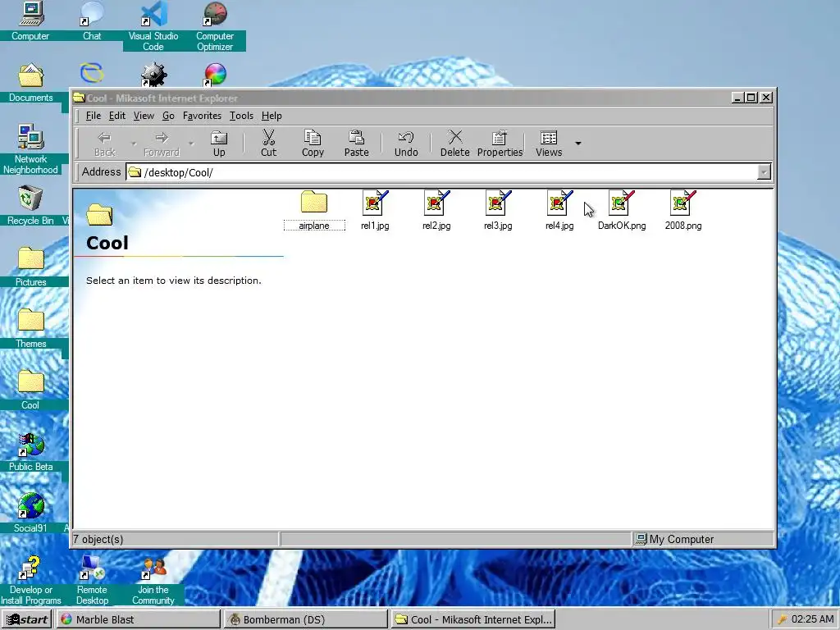Image resolution: width=840 pixels, height=630 pixels.
Task: Open the Forward history dropdown arrow
Action: (190, 144)
